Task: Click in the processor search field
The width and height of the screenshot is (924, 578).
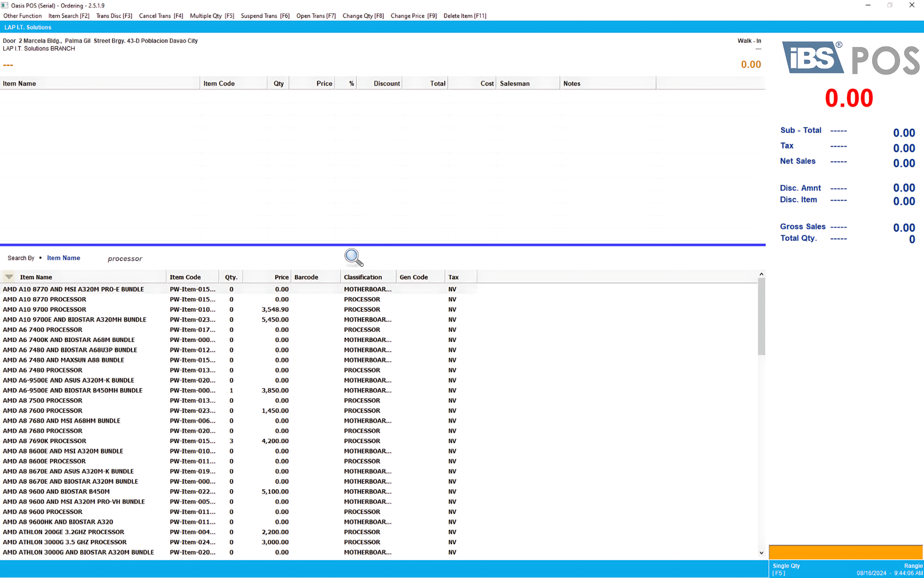Action: click(x=214, y=258)
